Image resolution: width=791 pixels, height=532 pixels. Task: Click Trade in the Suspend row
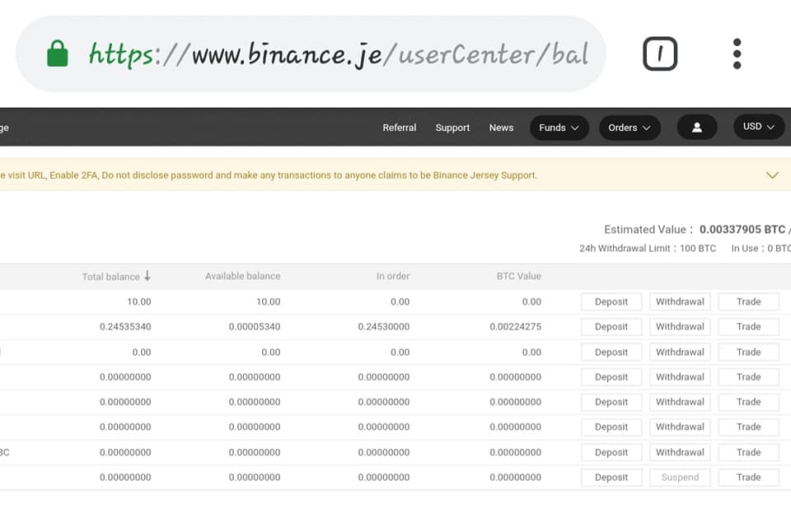749,477
